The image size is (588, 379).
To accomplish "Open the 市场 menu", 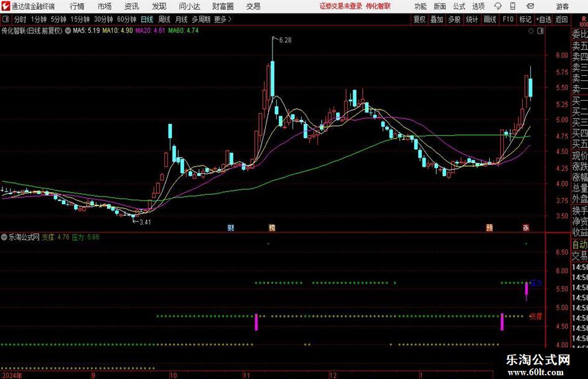I will [x=105, y=6].
